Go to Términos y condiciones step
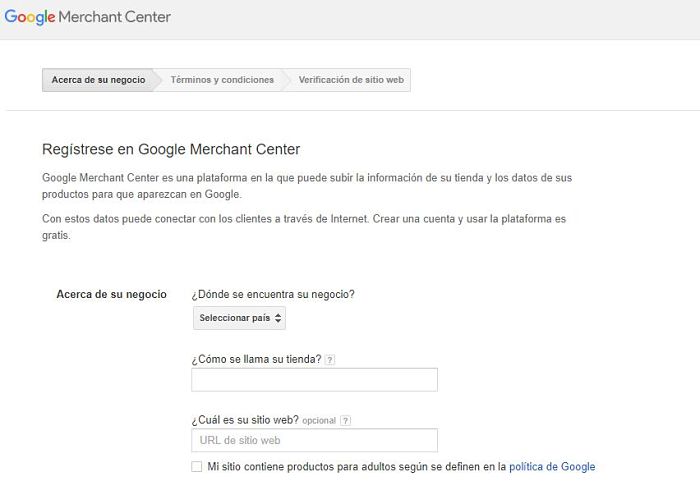Image resolution: width=700 pixels, height=504 pixels. pyautogui.click(x=222, y=80)
